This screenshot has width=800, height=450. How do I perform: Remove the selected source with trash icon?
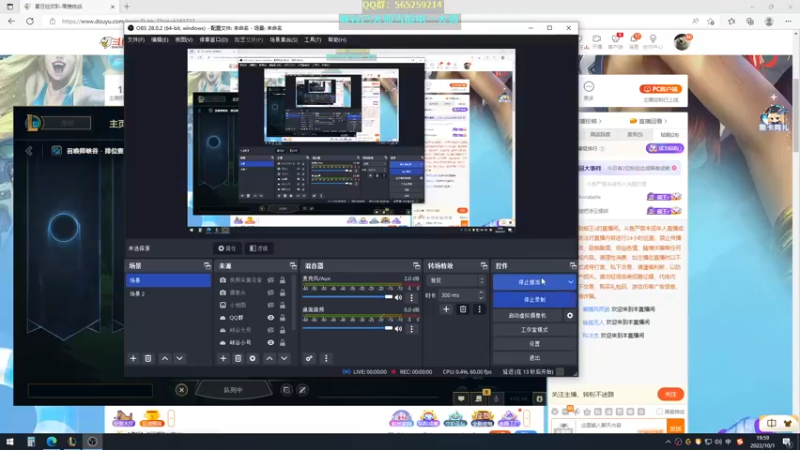238,359
